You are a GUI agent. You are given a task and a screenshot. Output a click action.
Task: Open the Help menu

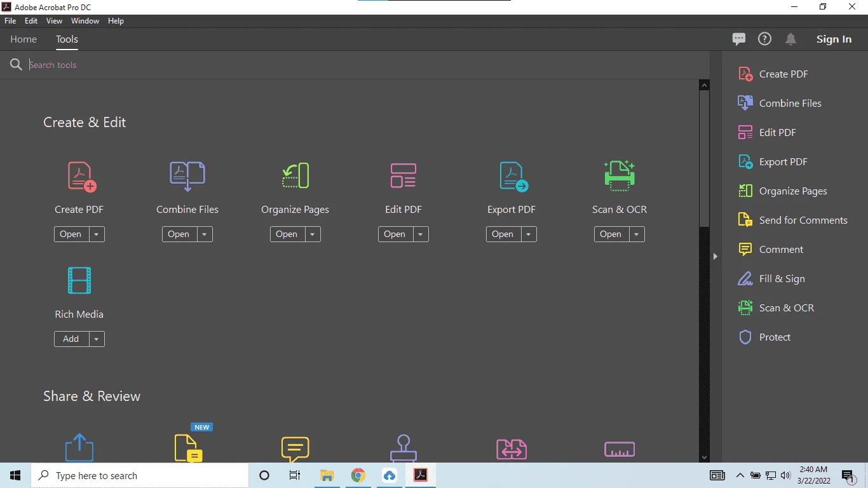pyautogui.click(x=116, y=21)
